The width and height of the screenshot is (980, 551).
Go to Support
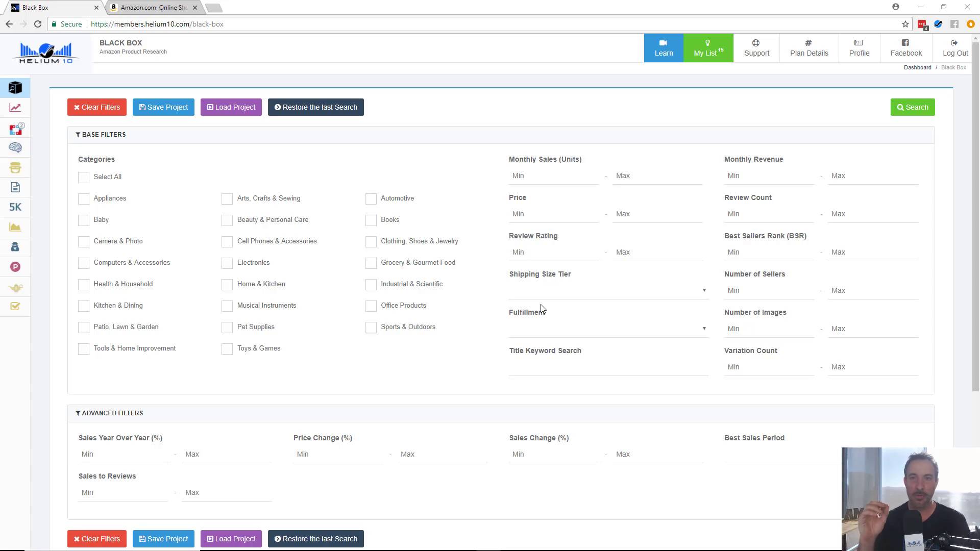click(756, 48)
